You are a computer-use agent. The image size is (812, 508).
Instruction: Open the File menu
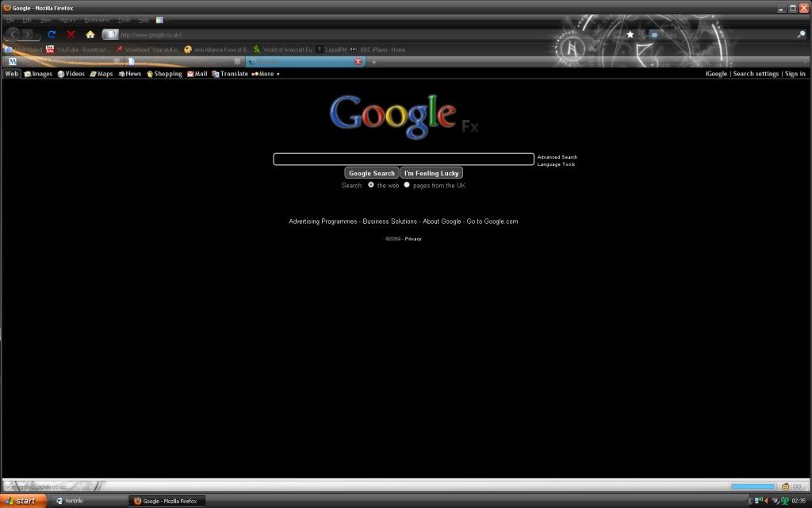tap(10, 20)
